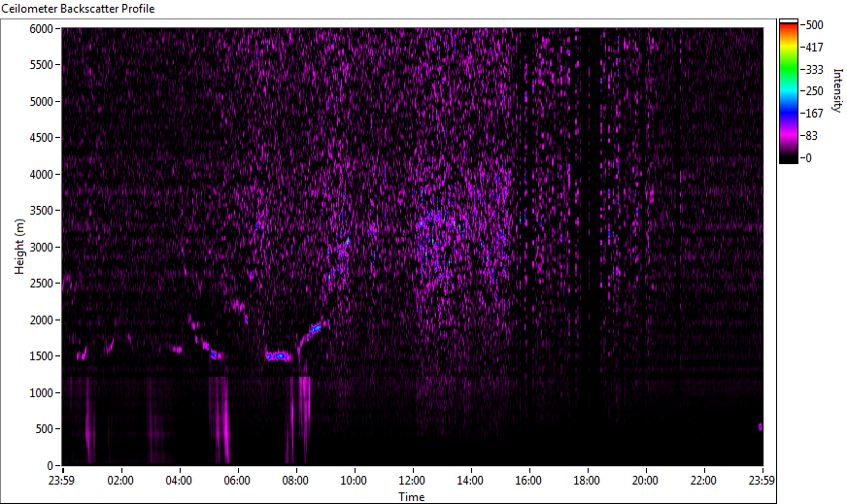Select the 12:00 time axis label
847x504 pixels.
pyautogui.click(x=412, y=481)
